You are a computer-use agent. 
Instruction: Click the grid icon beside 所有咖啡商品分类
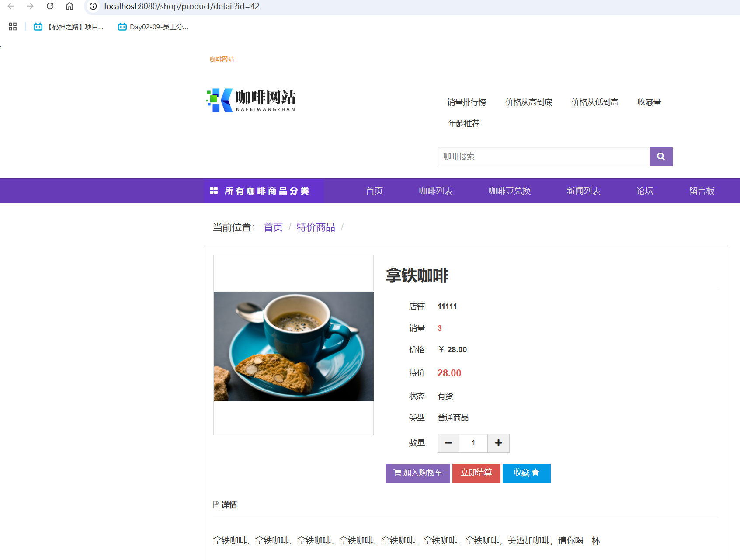tap(214, 191)
